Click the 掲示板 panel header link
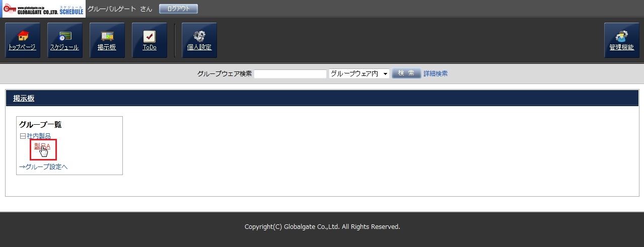The image size is (644, 247). pos(24,99)
